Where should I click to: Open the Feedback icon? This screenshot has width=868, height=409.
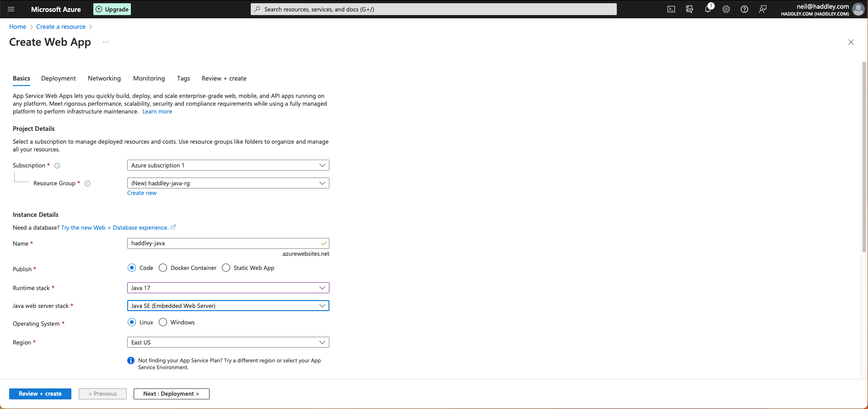tap(763, 9)
